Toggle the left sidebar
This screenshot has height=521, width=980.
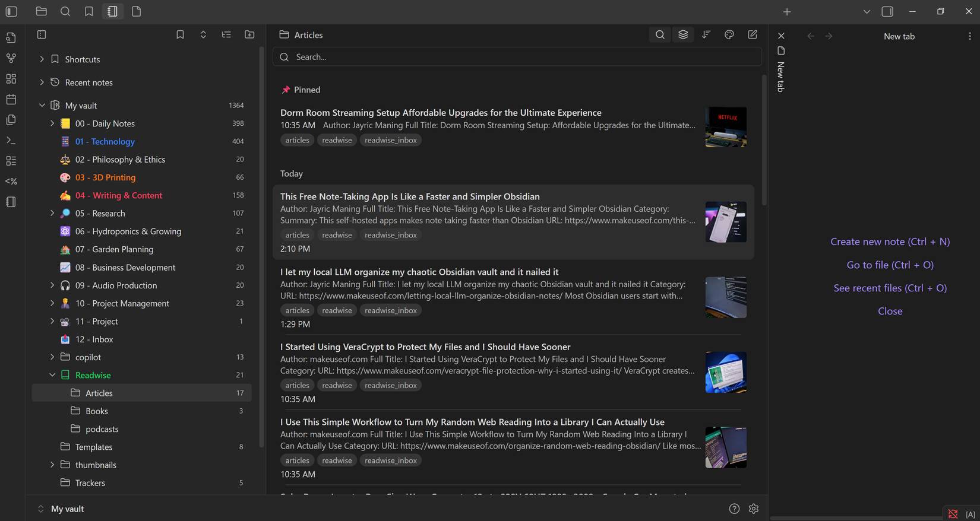pos(11,11)
